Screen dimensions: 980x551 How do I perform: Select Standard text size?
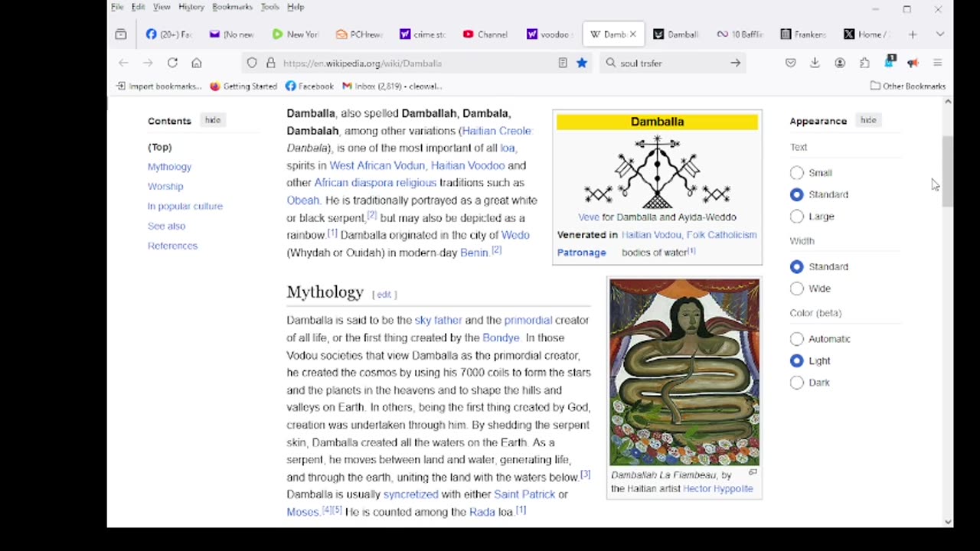[797, 194]
